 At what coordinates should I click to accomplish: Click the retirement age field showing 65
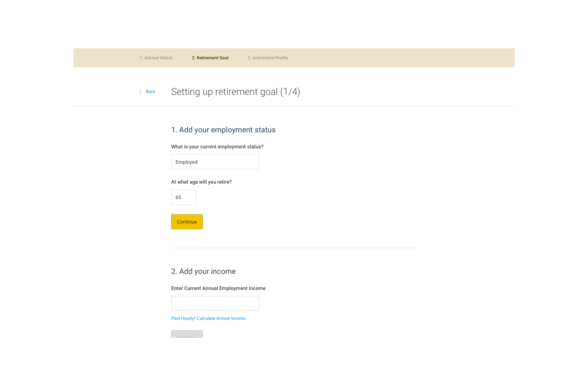184,197
